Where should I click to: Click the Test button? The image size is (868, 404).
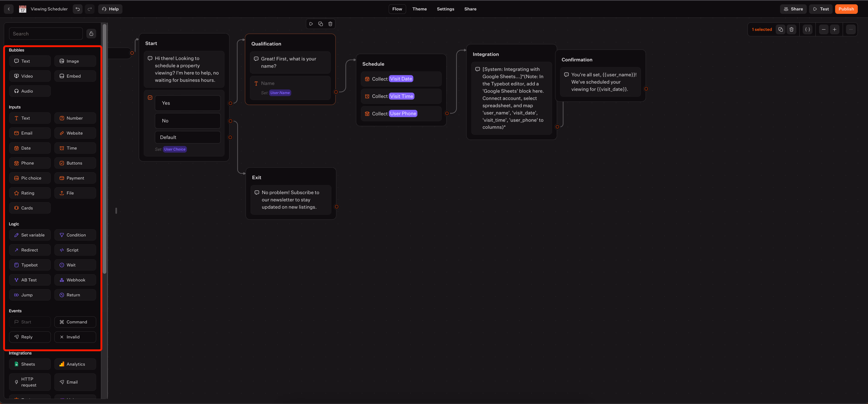pos(820,9)
